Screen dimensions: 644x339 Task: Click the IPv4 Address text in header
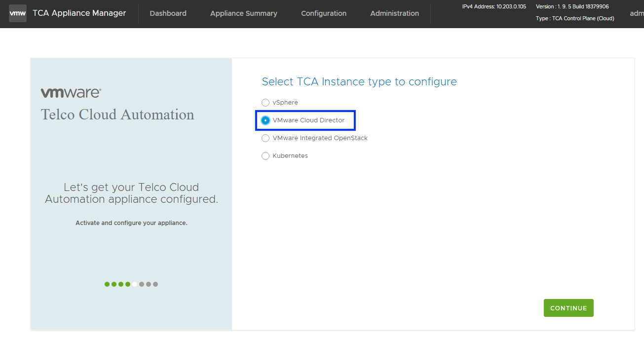(x=493, y=7)
